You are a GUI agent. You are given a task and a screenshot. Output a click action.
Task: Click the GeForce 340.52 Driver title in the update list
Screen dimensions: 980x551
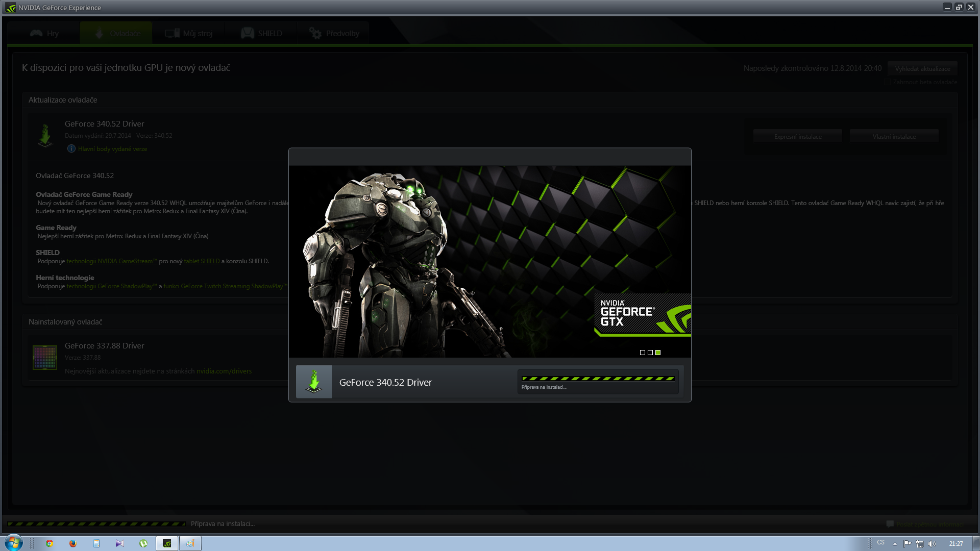[105, 124]
